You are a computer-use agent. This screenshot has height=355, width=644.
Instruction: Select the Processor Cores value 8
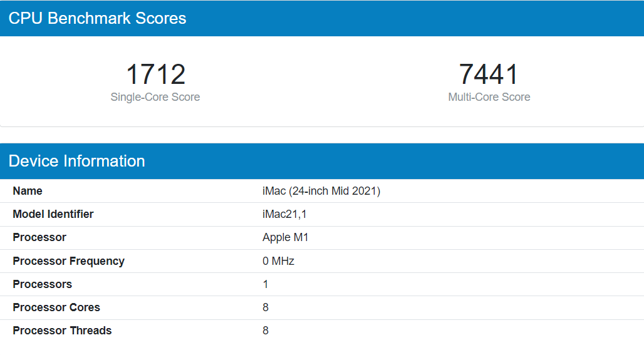(x=266, y=307)
